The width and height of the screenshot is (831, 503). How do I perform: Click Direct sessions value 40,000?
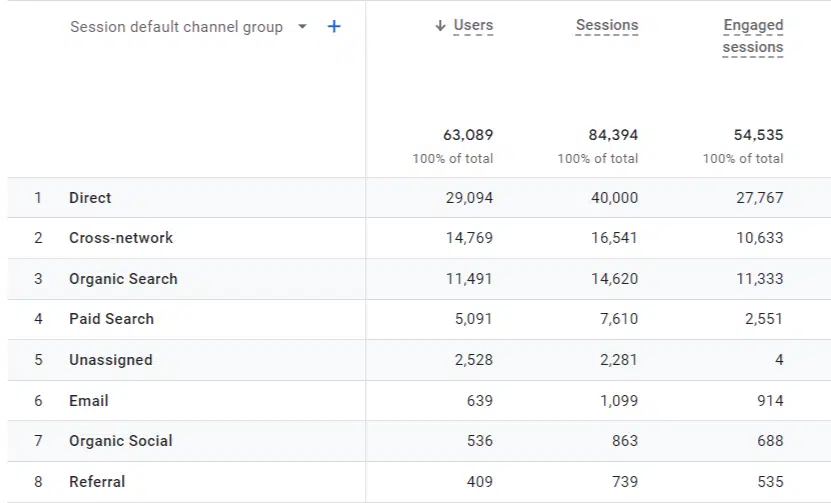(x=614, y=198)
